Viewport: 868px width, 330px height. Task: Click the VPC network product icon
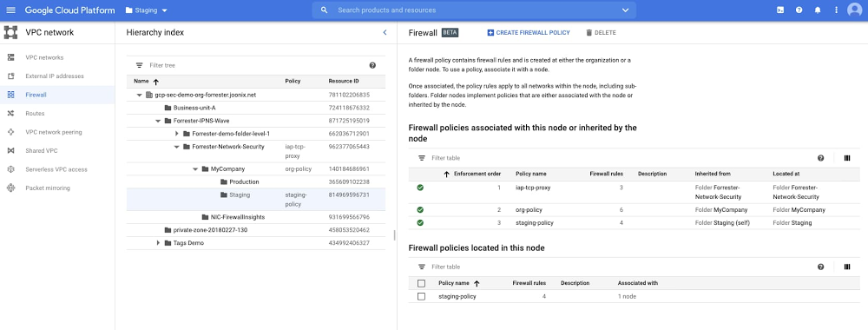(x=10, y=32)
